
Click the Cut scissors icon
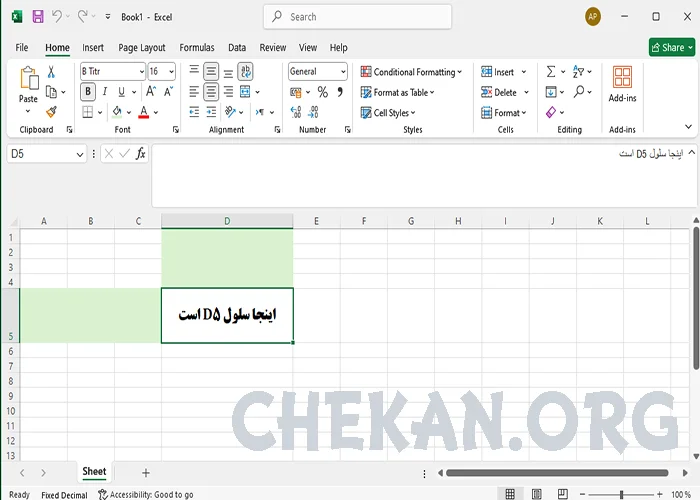tap(51, 72)
